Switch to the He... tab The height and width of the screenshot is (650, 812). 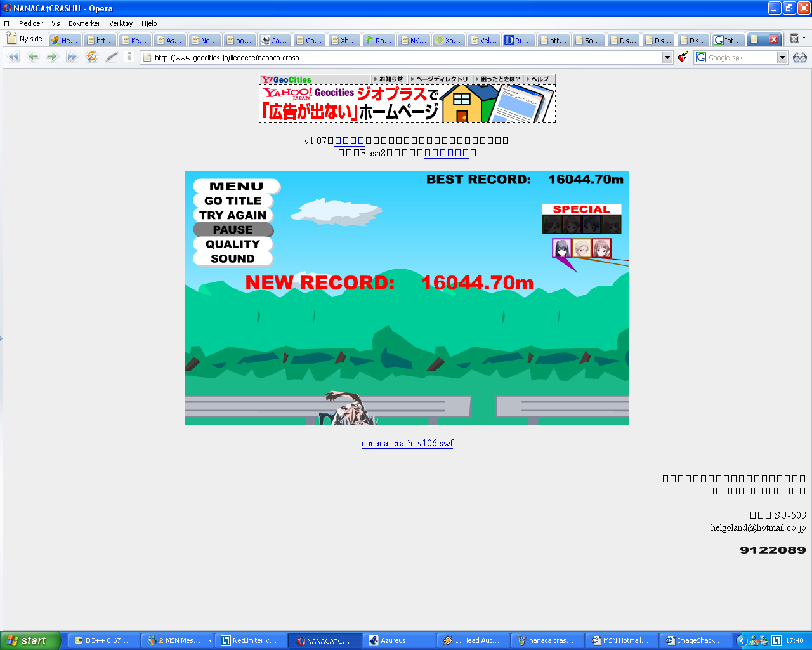point(65,40)
